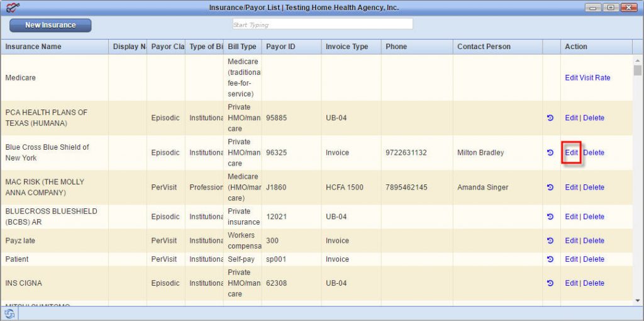Click the refresh icon in bottom status bar

pyautogui.click(x=9, y=313)
